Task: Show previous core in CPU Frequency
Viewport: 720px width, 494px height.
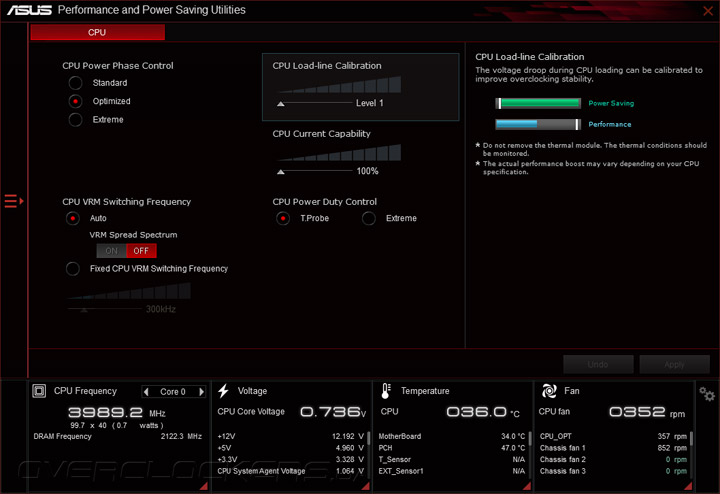Action: point(146,392)
